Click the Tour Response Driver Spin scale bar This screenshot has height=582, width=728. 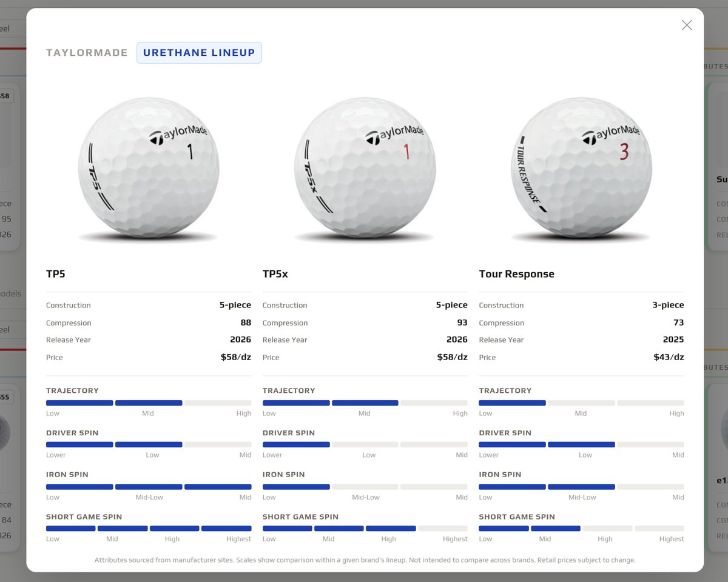tap(581, 444)
